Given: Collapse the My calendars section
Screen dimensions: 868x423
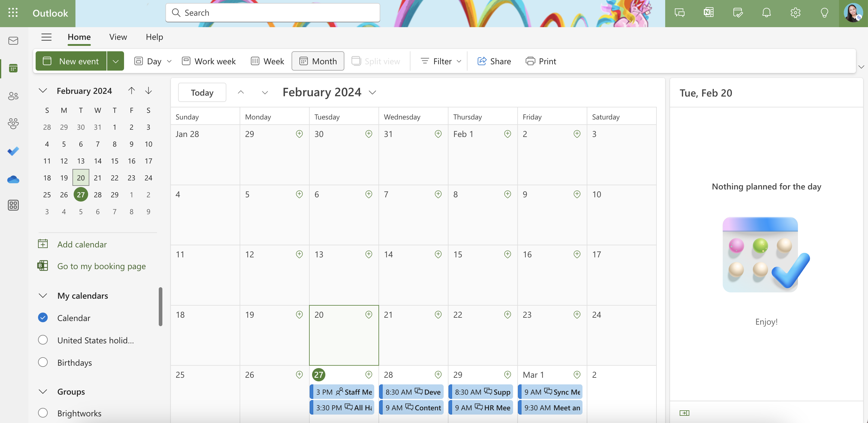Looking at the screenshot, I should [x=43, y=295].
